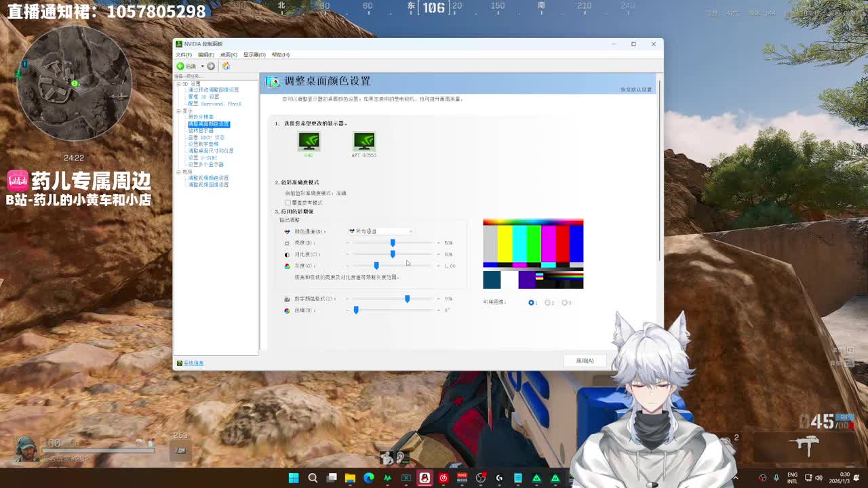
Task: Launch Microsoft Edge from taskbar
Action: [369, 478]
